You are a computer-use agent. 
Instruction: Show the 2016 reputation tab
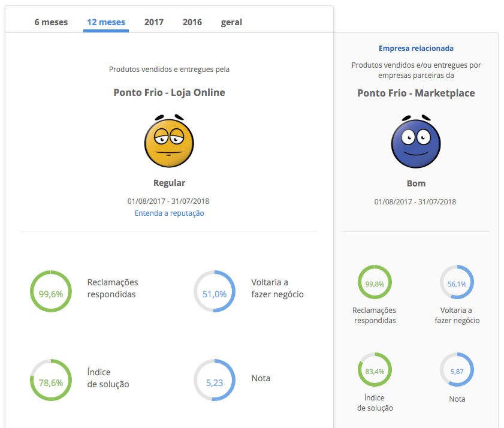point(192,22)
